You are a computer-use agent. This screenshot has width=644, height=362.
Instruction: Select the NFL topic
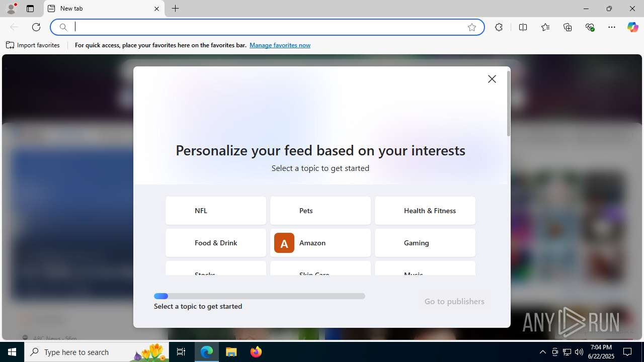(x=216, y=211)
